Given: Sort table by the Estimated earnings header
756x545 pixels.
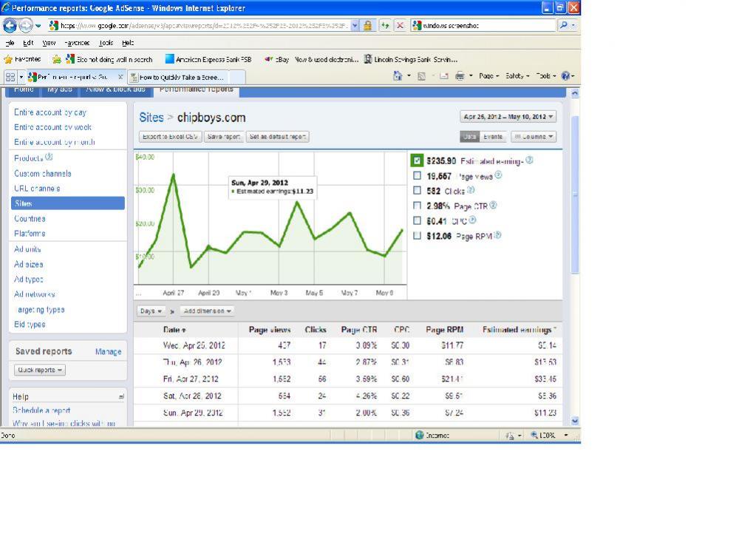Looking at the screenshot, I should coord(520,330).
